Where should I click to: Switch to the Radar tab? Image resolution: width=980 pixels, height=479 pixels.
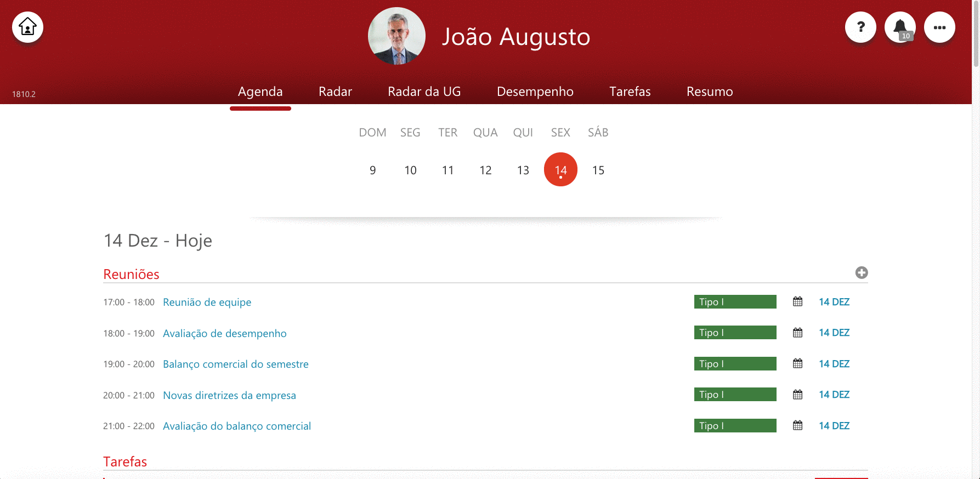point(336,92)
